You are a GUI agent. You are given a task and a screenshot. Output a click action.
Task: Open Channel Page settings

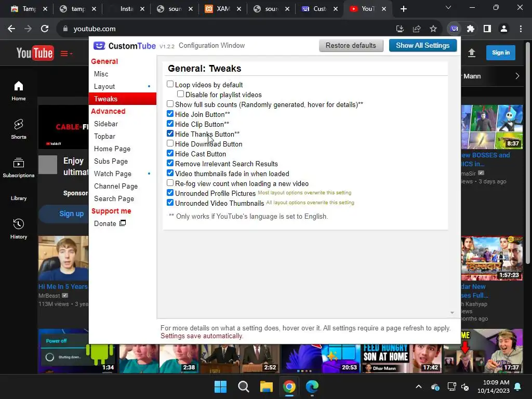(x=123, y=187)
